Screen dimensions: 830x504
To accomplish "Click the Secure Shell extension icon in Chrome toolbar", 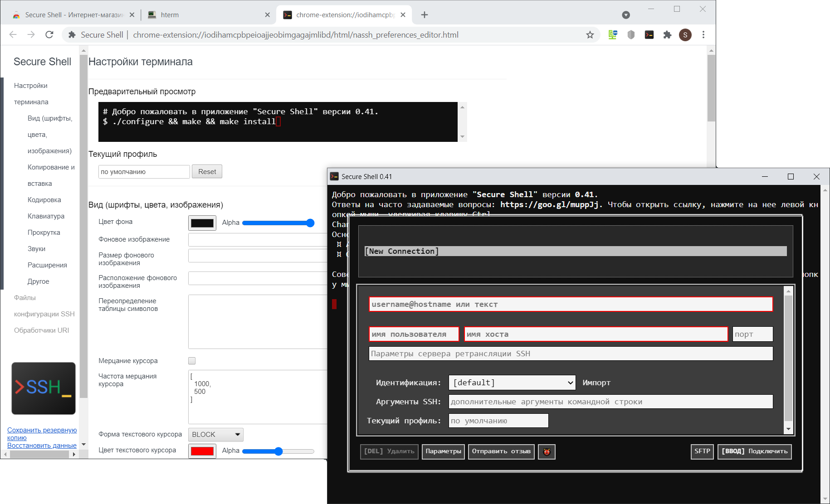I will click(x=649, y=35).
